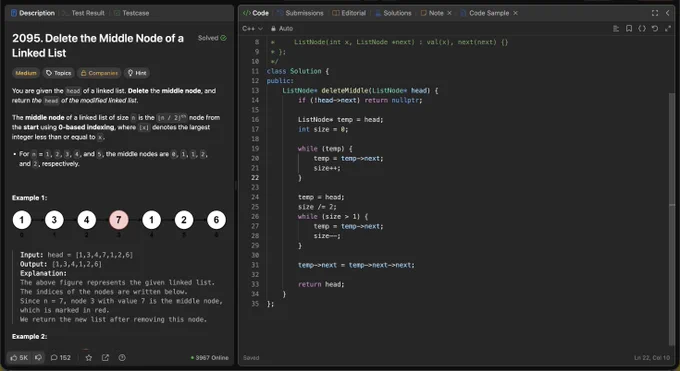Click the fullscreen icon in the code panel header

click(655, 13)
